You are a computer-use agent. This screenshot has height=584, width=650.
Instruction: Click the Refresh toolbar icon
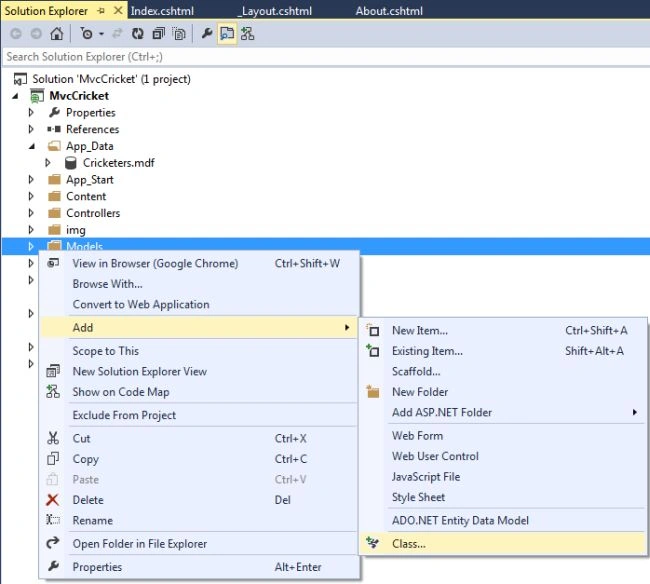[137, 34]
